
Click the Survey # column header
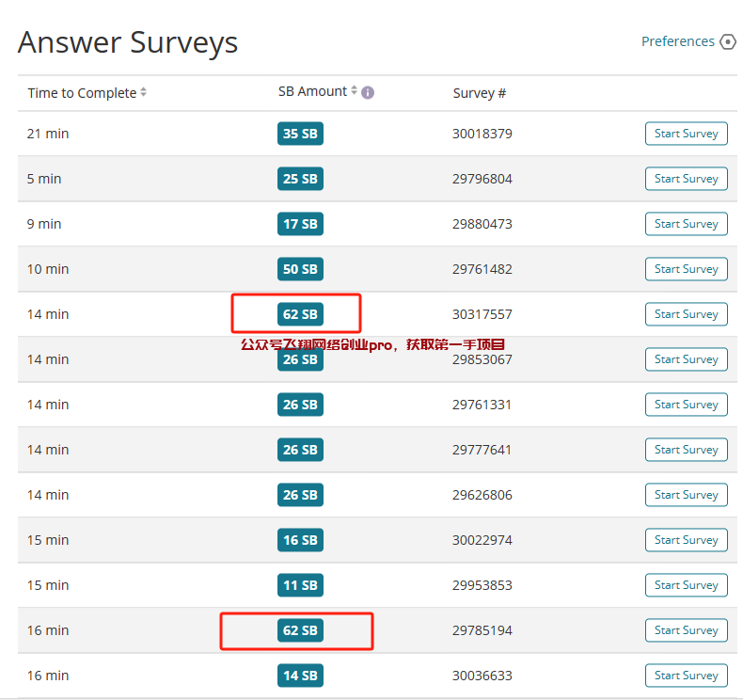(479, 92)
